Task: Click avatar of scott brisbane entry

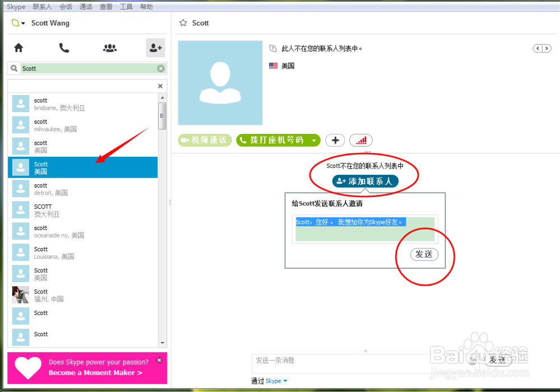Action: coord(21,104)
